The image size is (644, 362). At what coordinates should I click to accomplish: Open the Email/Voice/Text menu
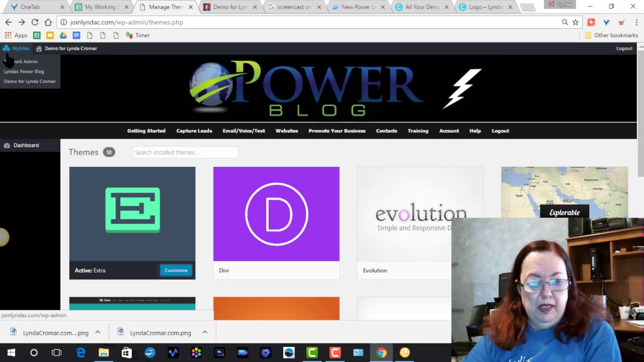pyautogui.click(x=244, y=131)
